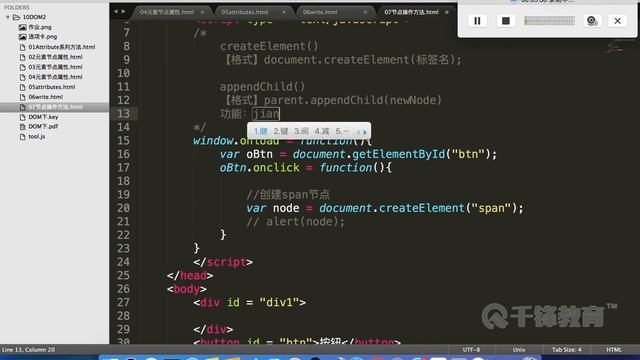Click the image icon beside 选项卡.png
Image resolution: width=640 pixels, height=360 pixels.
point(22,37)
